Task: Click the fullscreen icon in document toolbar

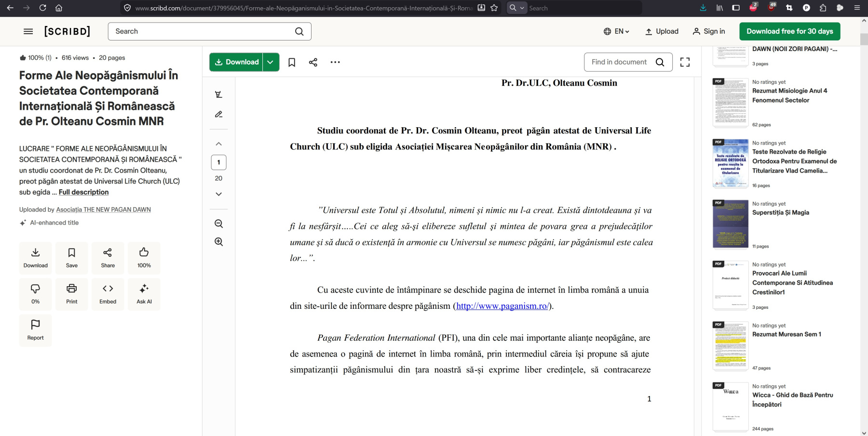Action: 685,62
